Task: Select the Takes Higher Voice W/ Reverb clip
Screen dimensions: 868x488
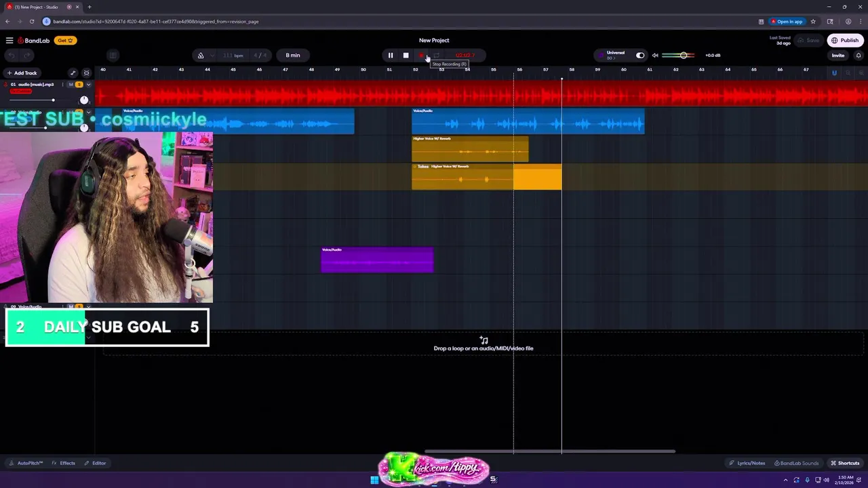Action: 486,176
